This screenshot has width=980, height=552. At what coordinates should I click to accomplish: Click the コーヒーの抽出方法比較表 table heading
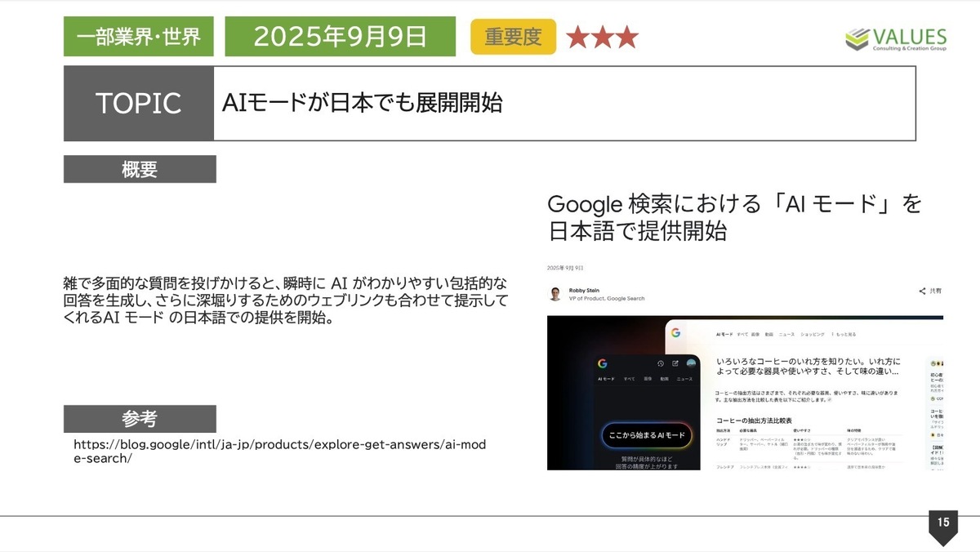tap(754, 421)
